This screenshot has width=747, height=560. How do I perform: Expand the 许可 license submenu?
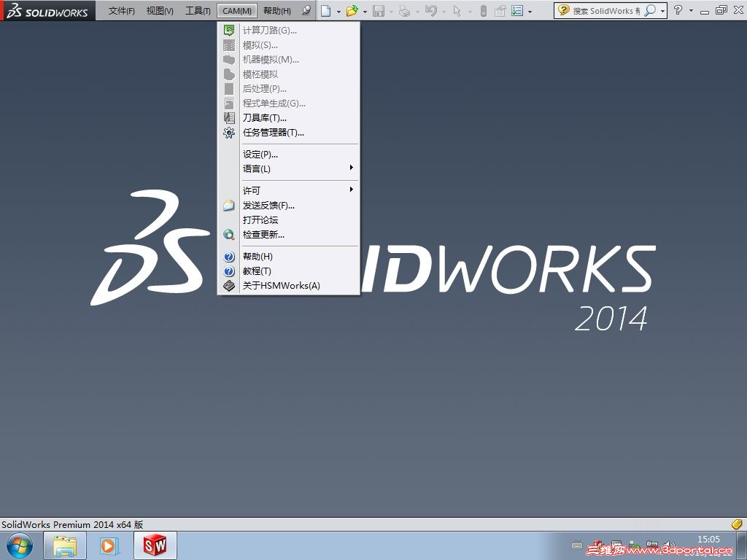(351, 190)
